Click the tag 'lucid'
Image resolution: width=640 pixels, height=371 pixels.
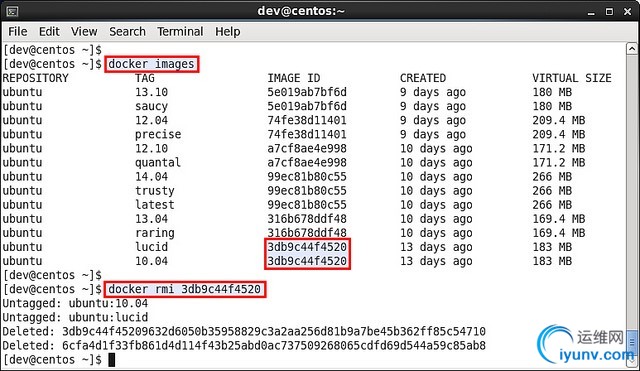[151, 247]
